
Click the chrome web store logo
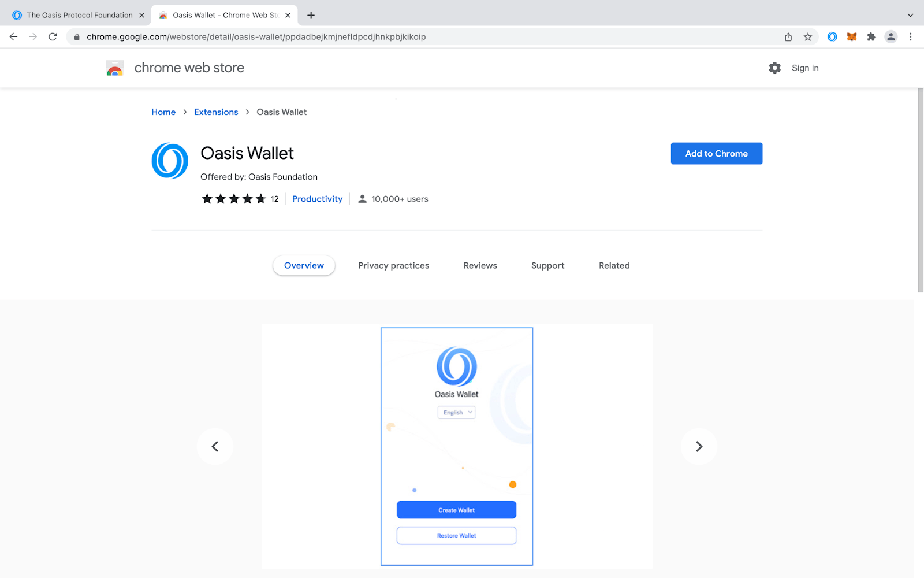pos(174,68)
